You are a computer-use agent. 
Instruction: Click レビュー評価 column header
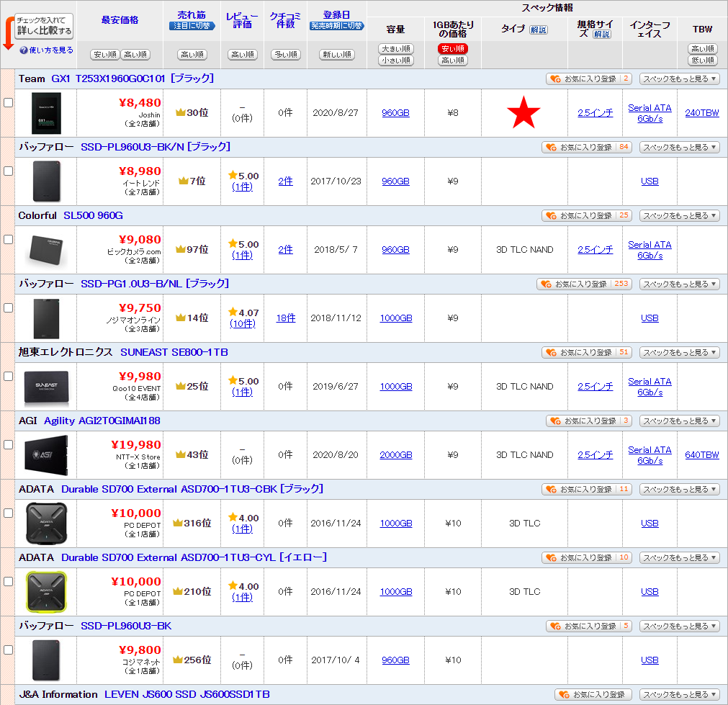[x=243, y=20]
